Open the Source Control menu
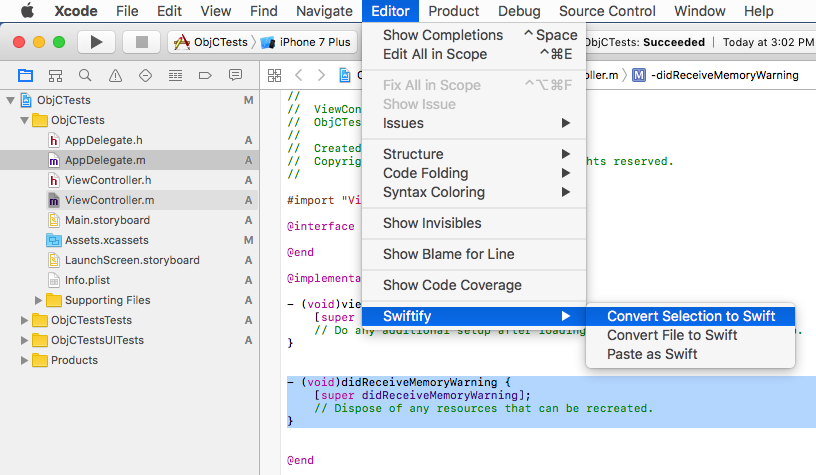The image size is (816, 475). 607,11
